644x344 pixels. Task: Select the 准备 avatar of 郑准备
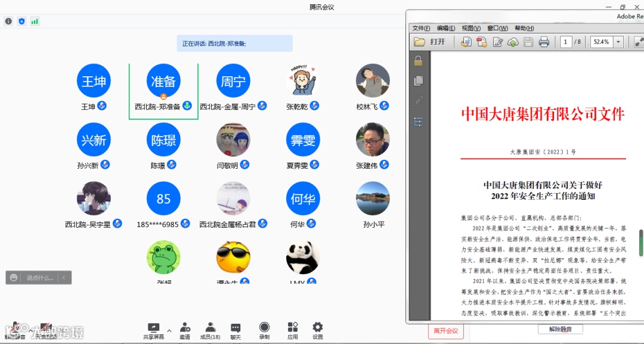pos(163,81)
